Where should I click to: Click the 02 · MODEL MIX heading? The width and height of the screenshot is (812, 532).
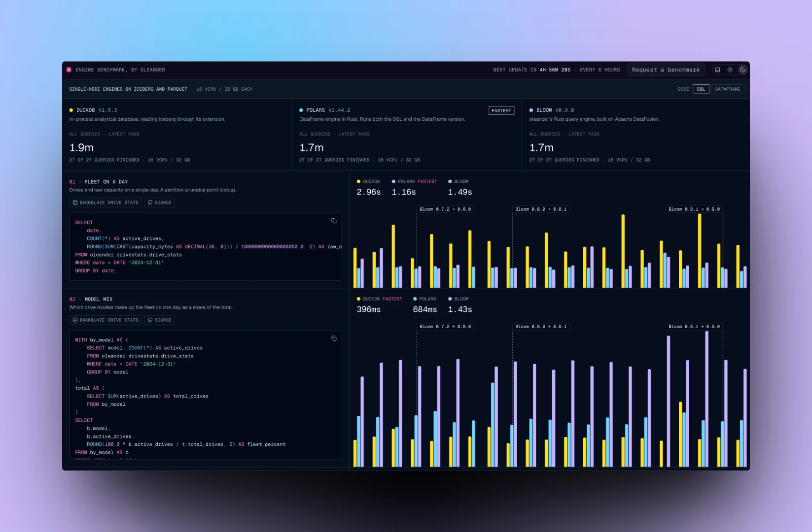pyautogui.click(x=91, y=299)
